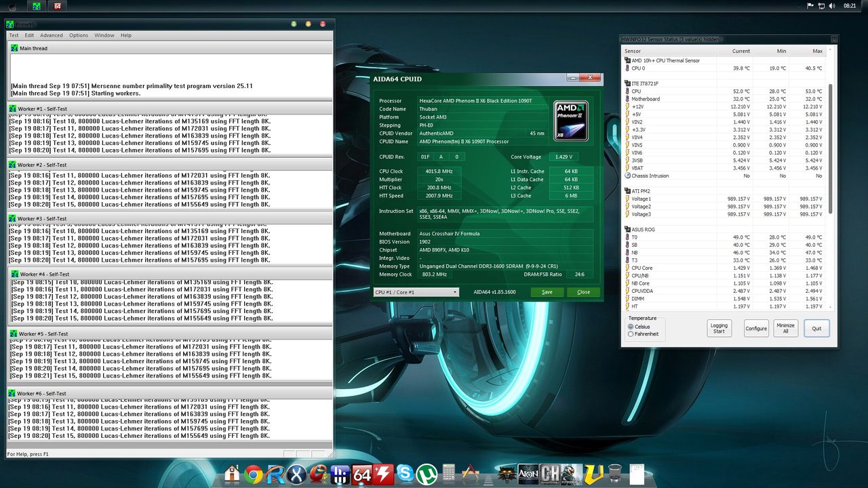Click the AIDA64 dock icon
The height and width of the screenshot is (488, 868).
click(362, 474)
